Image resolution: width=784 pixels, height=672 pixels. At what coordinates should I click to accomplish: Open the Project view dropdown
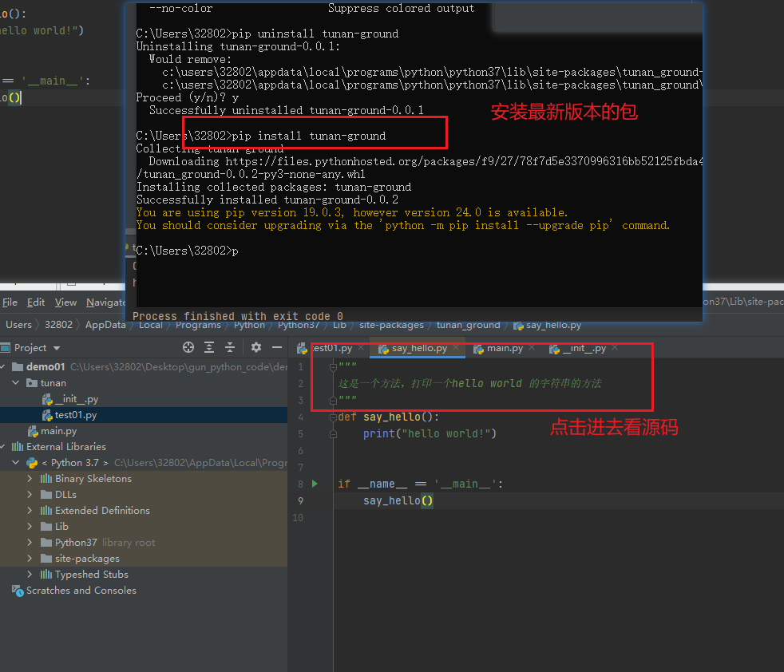click(x=56, y=348)
